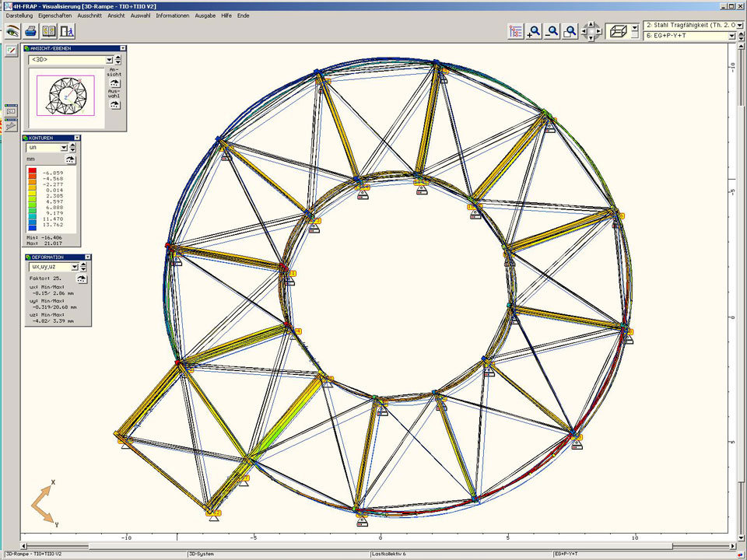Click the Konturen settings button beside mm
The width and height of the screenshot is (747, 560).
(x=71, y=159)
